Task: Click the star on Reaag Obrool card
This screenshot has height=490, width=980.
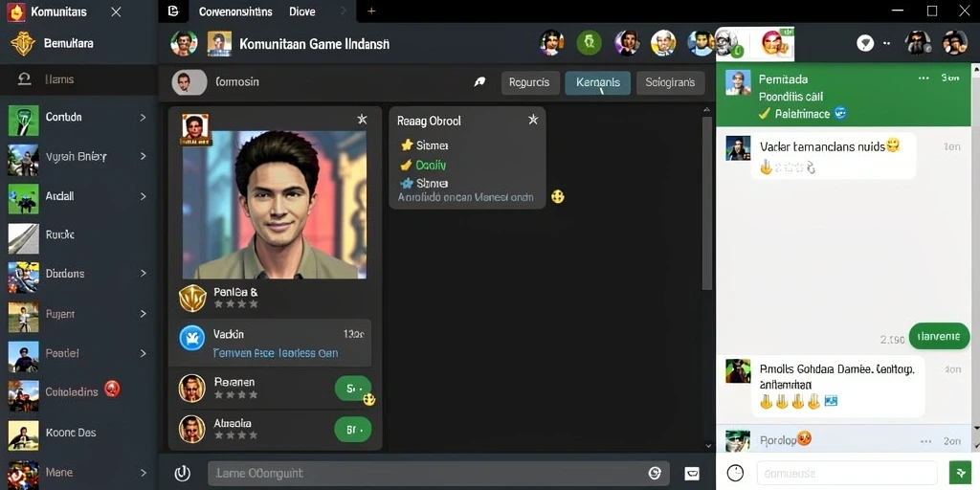Action: pyautogui.click(x=532, y=120)
